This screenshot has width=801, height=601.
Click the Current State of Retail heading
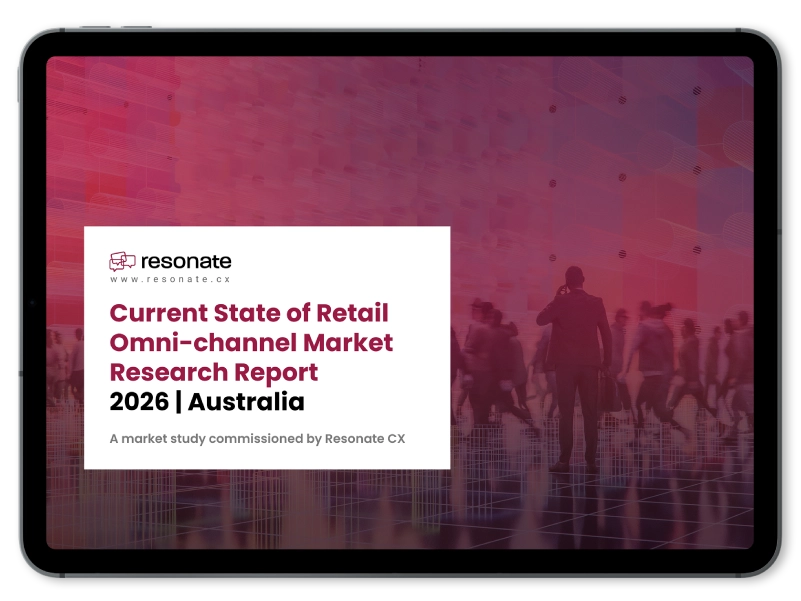point(250,313)
